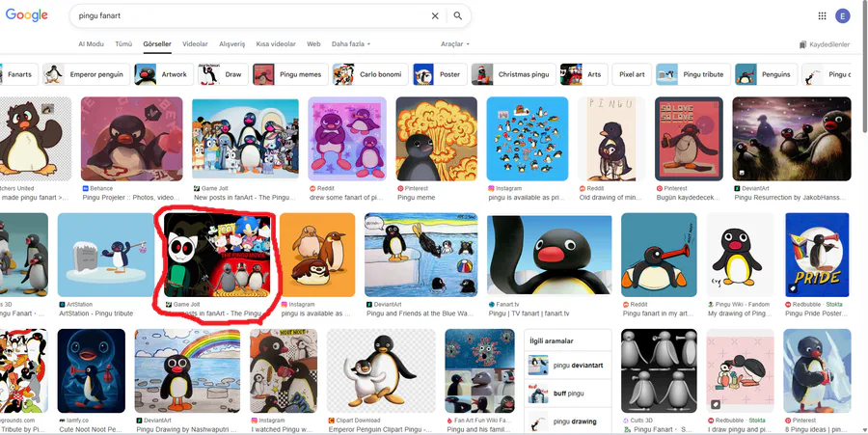Switch to Videolar tab
Image resolution: width=868 pixels, height=435 pixels.
click(195, 43)
